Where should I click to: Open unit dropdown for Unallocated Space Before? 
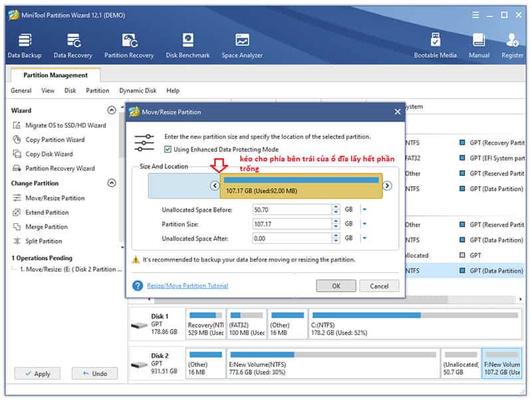(x=364, y=209)
